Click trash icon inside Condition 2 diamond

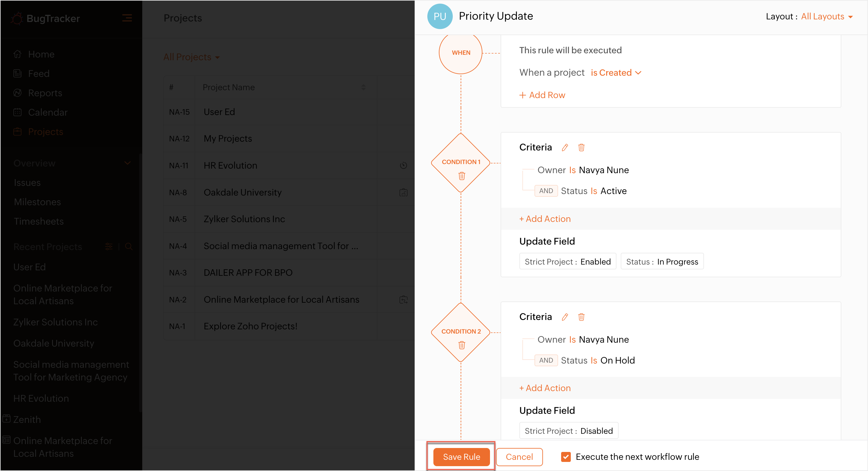click(462, 345)
